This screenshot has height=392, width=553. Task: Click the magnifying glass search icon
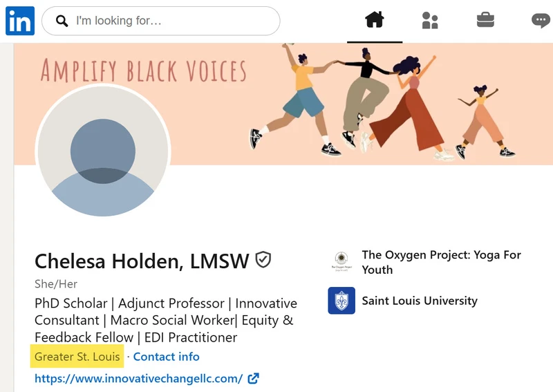(62, 21)
